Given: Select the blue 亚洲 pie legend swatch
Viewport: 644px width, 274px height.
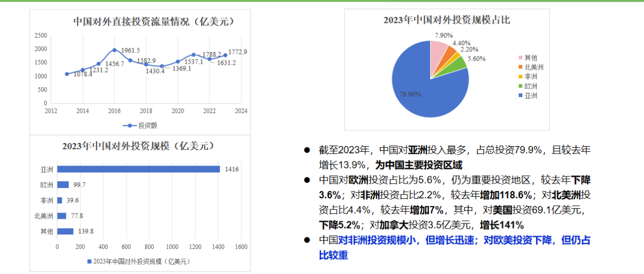Looking at the screenshot, I should click(x=520, y=96).
